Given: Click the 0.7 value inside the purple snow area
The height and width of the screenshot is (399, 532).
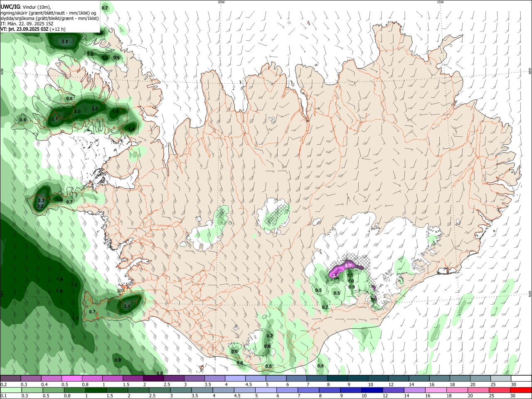Looking at the screenshot, I should 349,266.
